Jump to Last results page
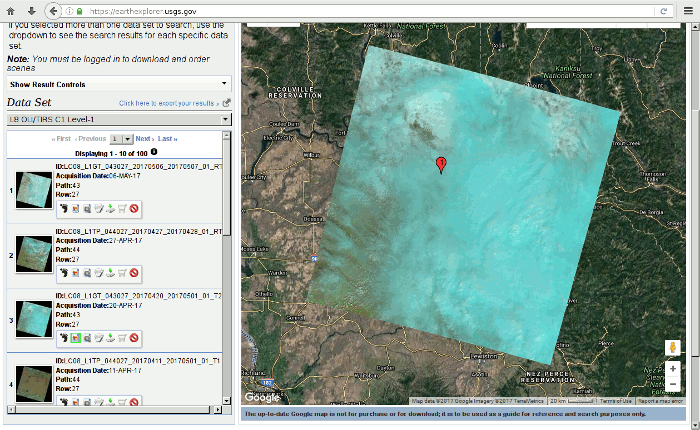Image resolution: width=700 pixels, height=430 pixels. (168, 139)
